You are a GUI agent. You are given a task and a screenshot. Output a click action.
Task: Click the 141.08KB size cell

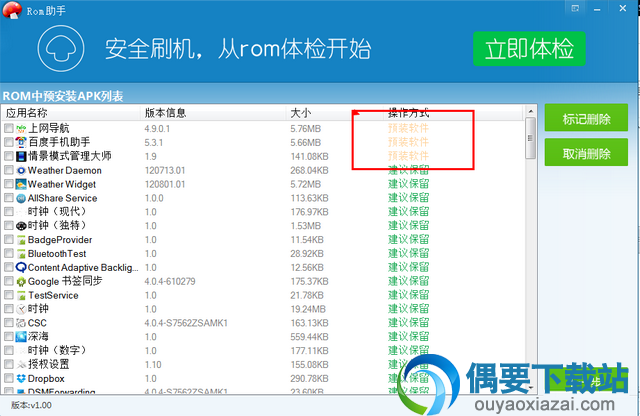pos(309,156)
